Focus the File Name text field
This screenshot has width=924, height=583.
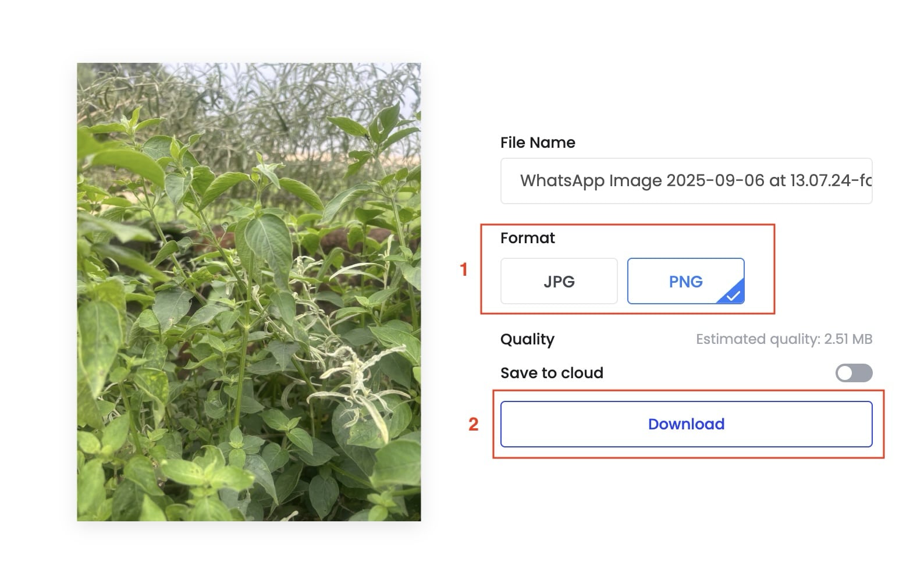point(686,181)
